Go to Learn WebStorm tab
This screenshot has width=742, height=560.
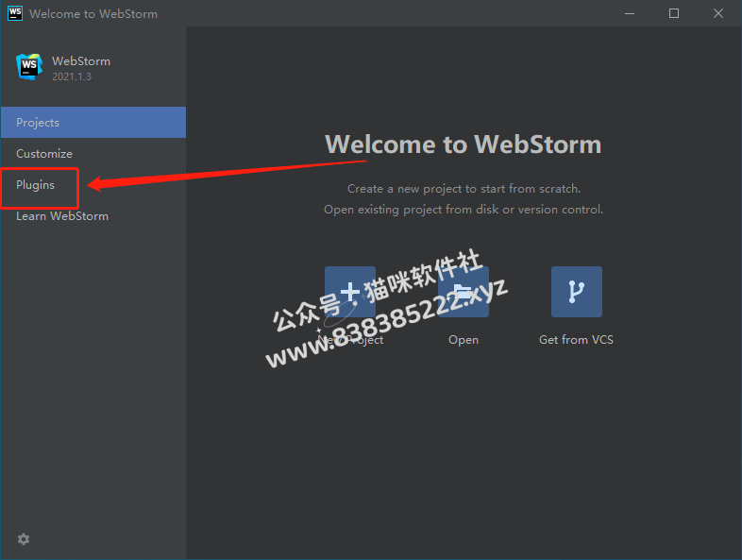(x=93, y=216)
